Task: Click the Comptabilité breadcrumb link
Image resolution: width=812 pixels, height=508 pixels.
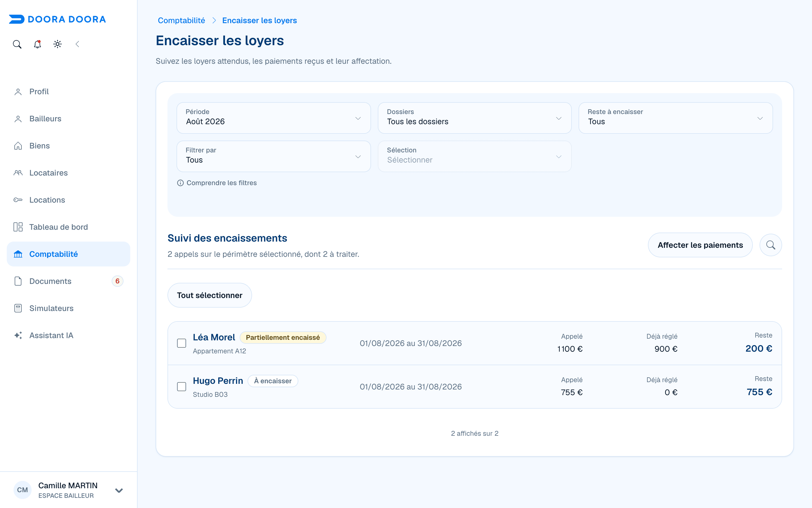Action: click(x=181, y=21)
